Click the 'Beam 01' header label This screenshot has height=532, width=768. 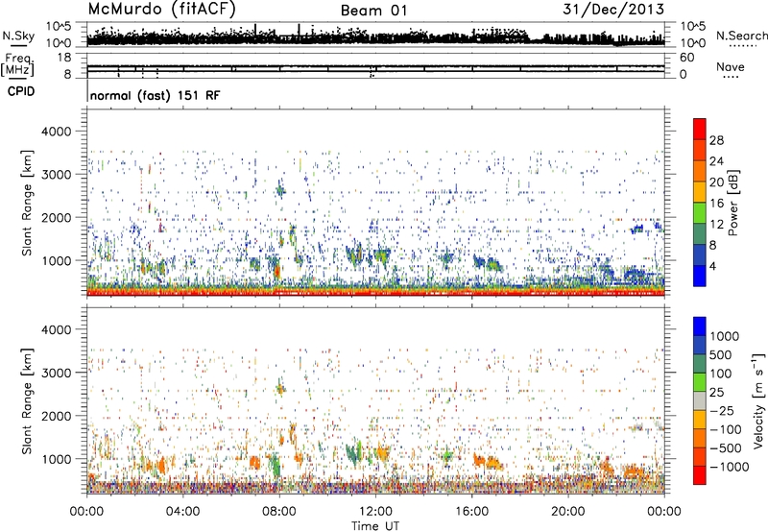coord(373,11)
